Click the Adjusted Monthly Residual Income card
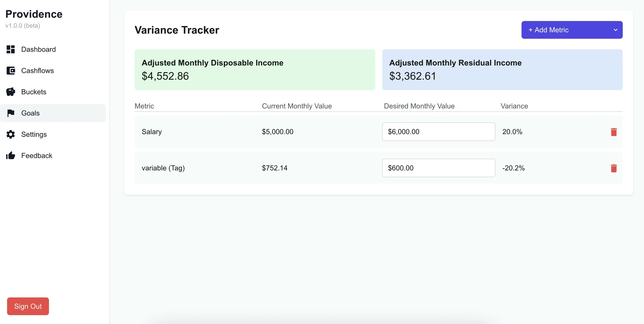 pyautogui.click(x=502, y=70)
